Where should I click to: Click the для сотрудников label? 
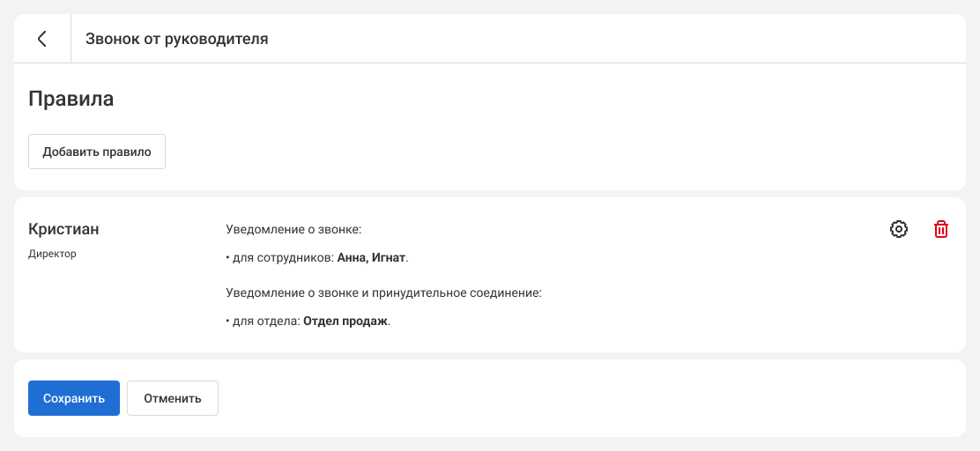282,258
